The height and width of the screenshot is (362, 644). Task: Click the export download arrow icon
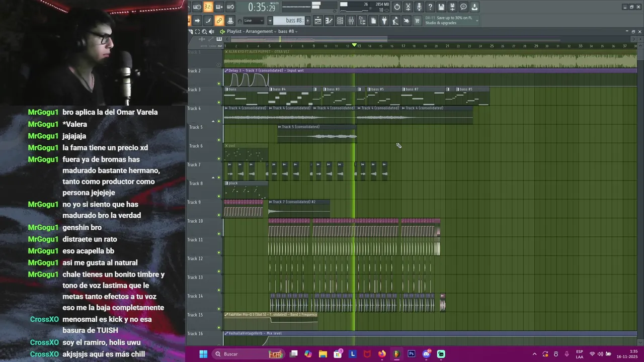click(474, 7)
